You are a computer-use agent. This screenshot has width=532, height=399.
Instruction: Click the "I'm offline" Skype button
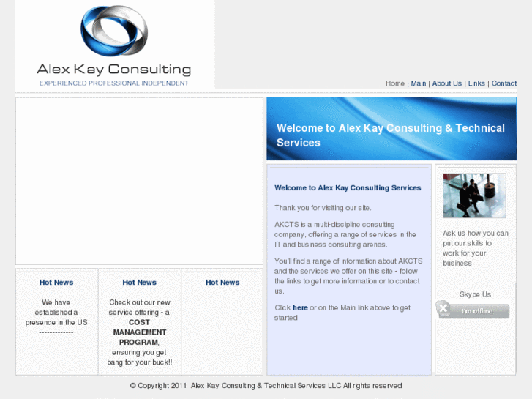(473, 310)
